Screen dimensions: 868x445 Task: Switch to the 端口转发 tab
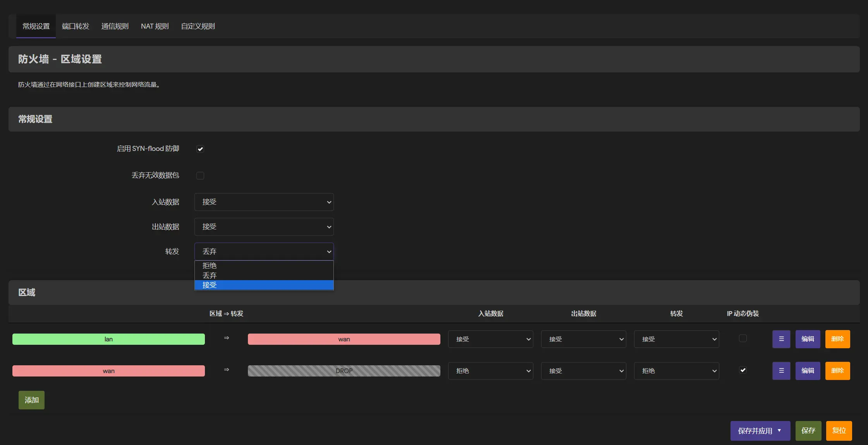pyautogui.click(x=76, y=26)
